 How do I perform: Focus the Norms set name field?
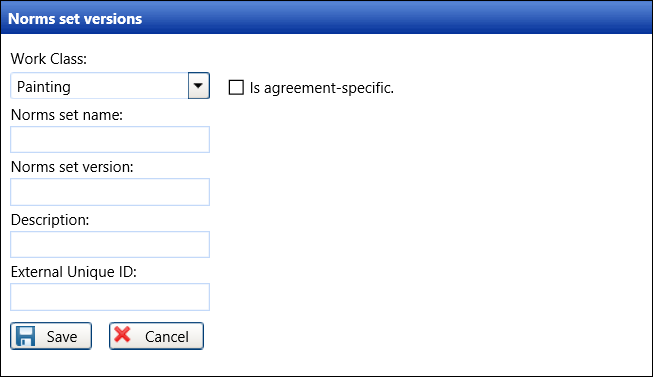(x=110, y=140)
